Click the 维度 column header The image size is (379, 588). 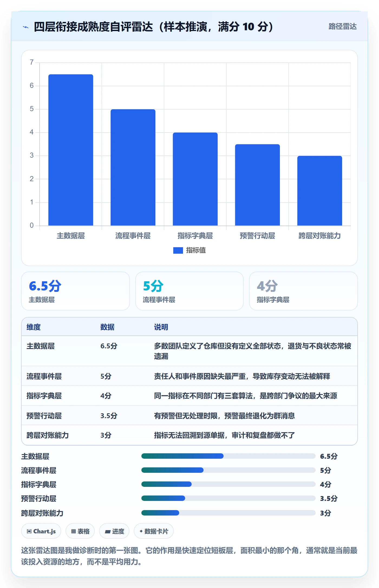[x=34, y=327]
